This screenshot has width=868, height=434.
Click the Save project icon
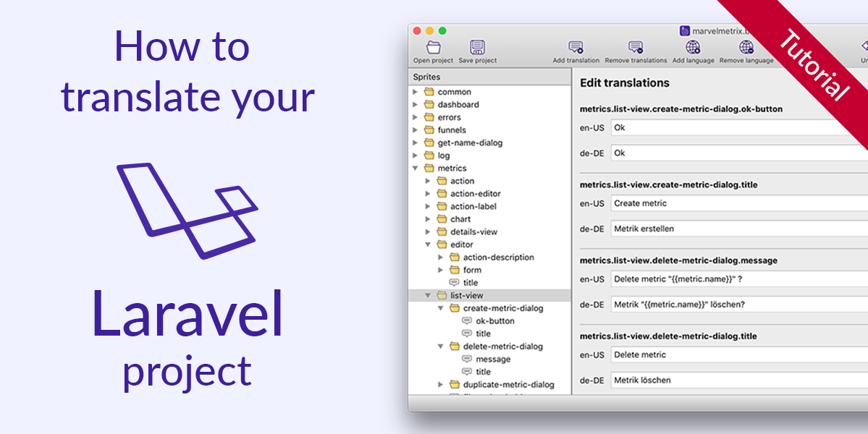tap(476, 46)
